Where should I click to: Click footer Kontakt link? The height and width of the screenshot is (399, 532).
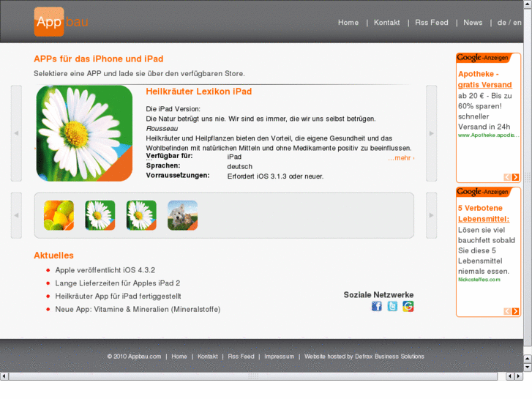(x=208, y=357)
